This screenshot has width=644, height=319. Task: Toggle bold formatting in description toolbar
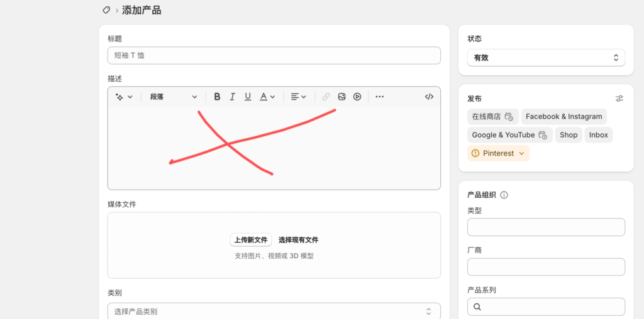[217, 97]
